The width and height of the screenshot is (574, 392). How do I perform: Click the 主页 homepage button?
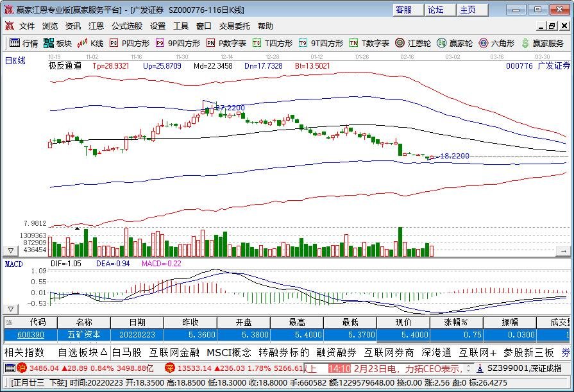pyautogui.click(x=468, y=10)
